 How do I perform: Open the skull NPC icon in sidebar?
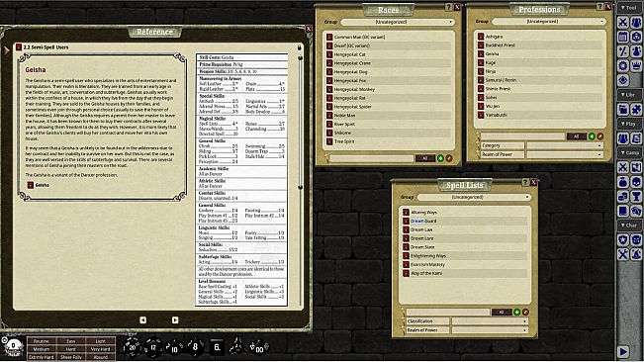pos(636,182)
